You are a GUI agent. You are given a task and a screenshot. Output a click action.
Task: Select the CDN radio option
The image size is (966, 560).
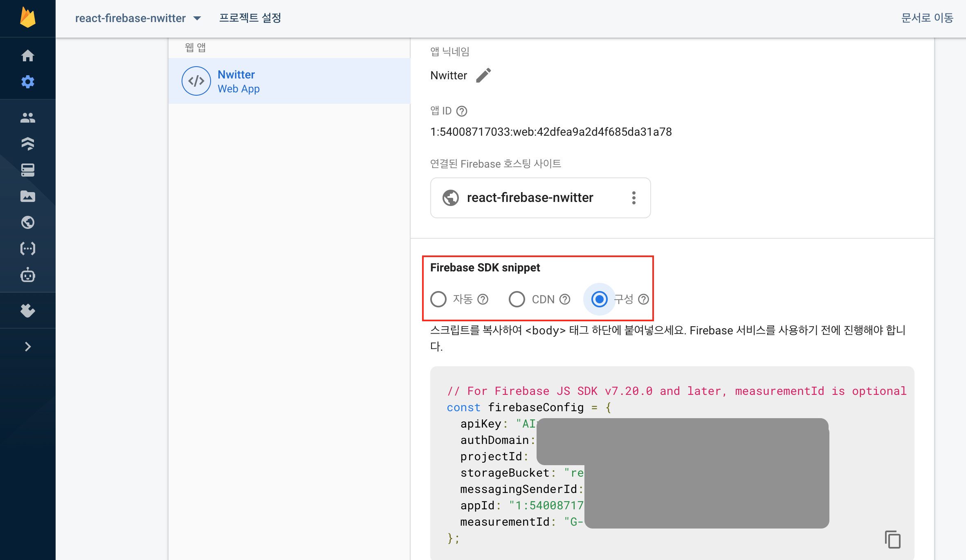517,299
